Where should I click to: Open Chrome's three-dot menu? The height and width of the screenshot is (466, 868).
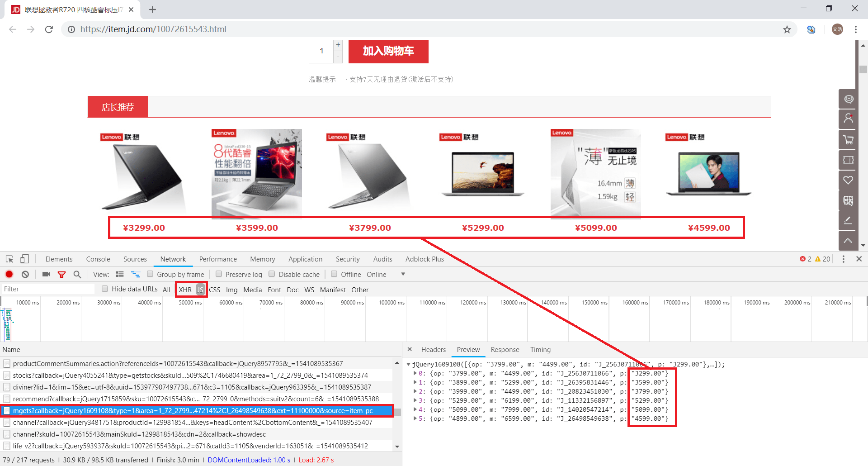(856, 29)
